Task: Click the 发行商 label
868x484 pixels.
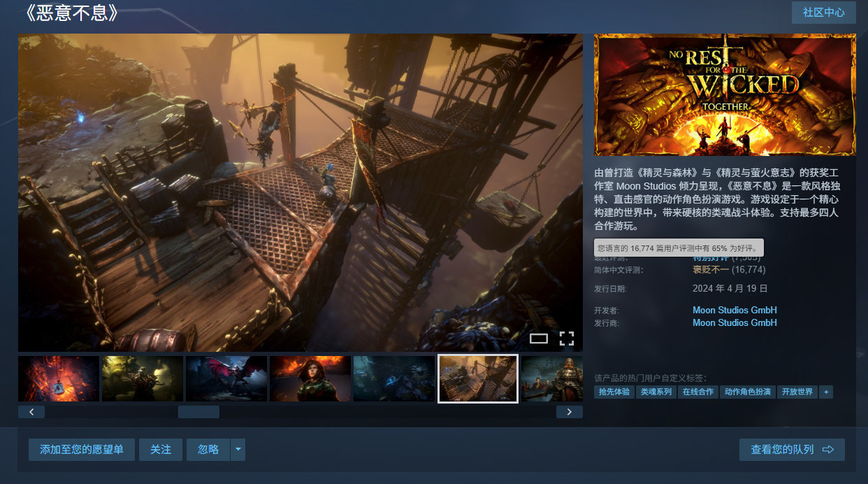Action: pos(607,323)
